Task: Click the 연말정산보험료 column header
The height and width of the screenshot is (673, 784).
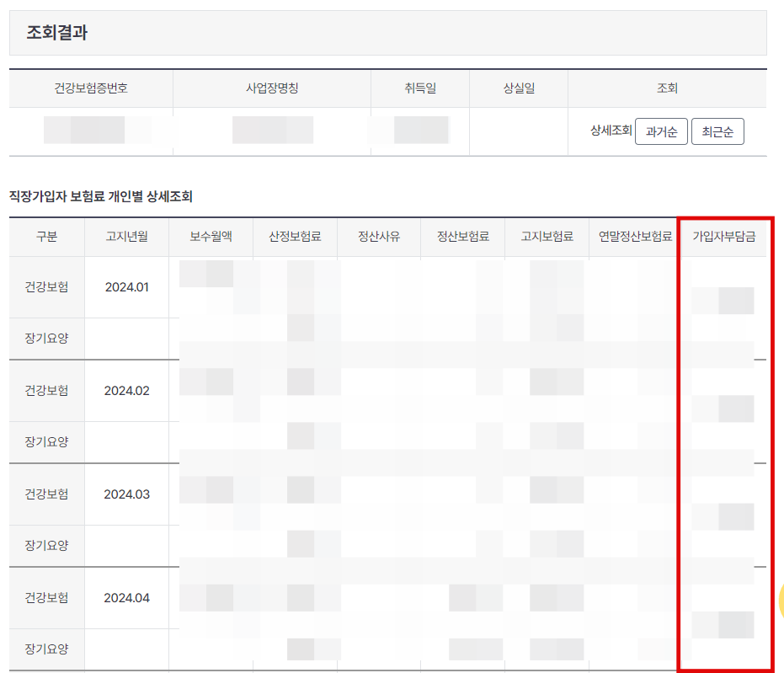Action: pyautogui.click(x=630, y=238)
